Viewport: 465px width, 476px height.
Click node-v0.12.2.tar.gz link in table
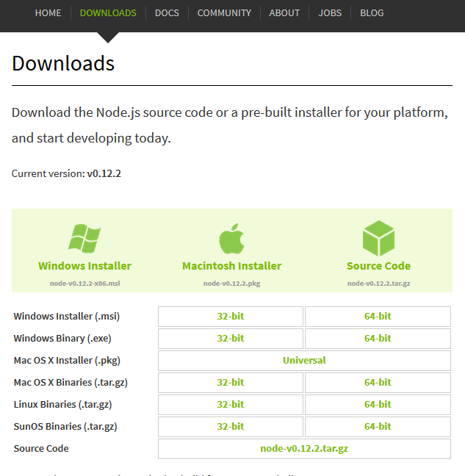click(x=304, y=449)
